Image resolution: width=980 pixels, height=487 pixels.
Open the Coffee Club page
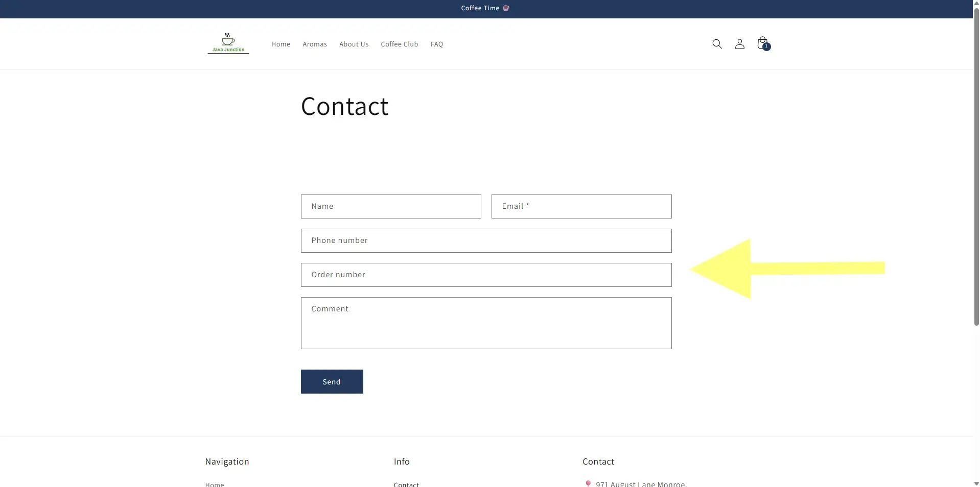coord(400,44)
